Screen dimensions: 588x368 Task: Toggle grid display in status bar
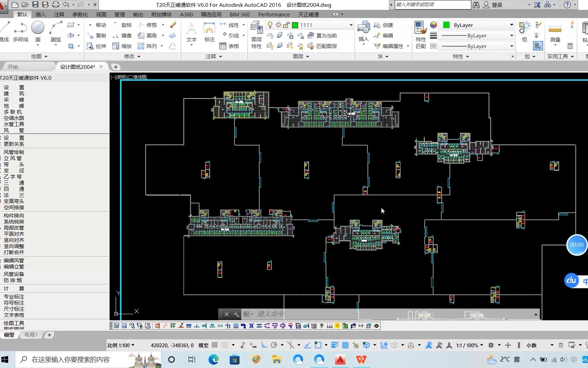point(215,345)
